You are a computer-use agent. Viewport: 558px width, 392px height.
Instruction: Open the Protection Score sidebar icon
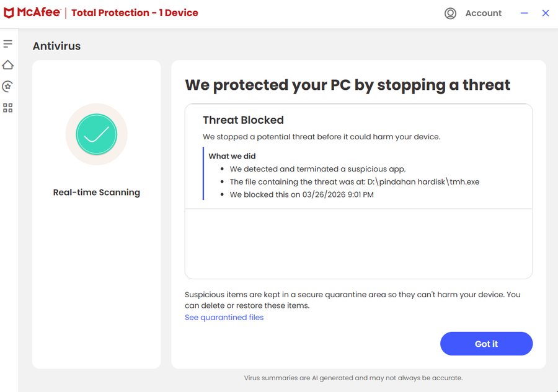[8, 86]
